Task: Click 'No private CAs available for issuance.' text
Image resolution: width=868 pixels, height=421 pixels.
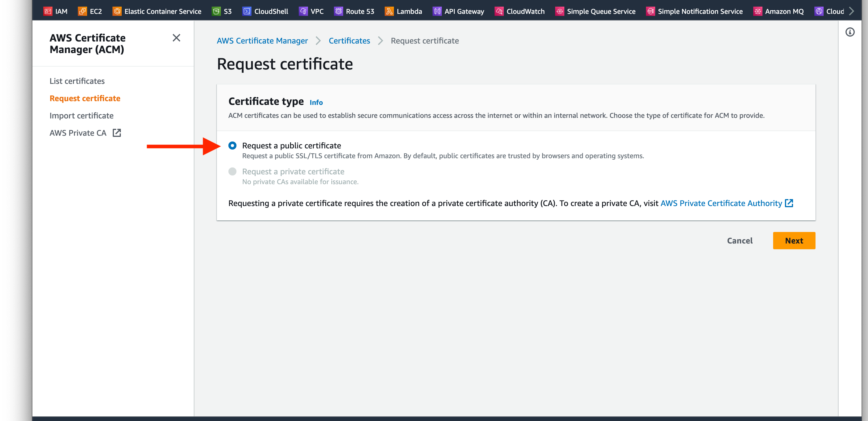Action: (x=300, y=182)
